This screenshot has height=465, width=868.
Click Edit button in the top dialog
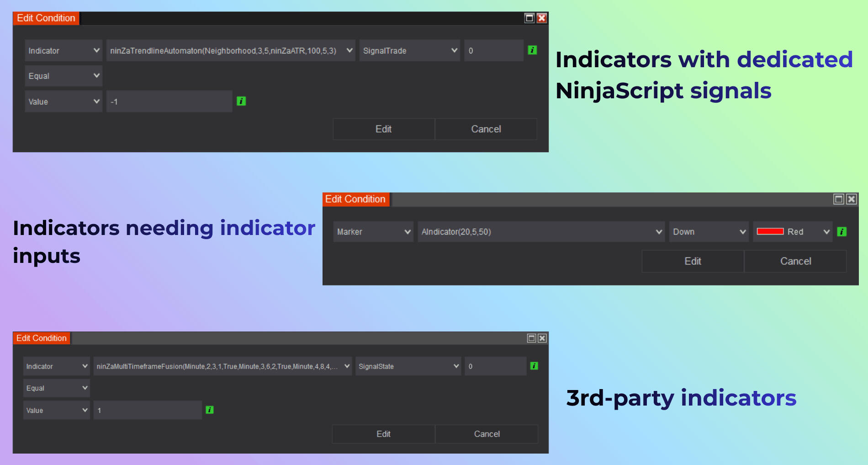(x=383, y=129)
